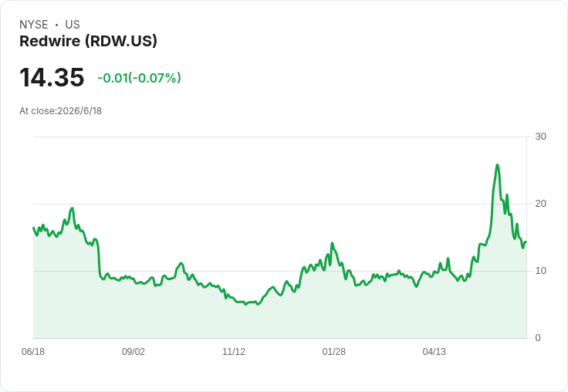
Task: Click the 09/02 date axis label
Action: pos(134,351)
